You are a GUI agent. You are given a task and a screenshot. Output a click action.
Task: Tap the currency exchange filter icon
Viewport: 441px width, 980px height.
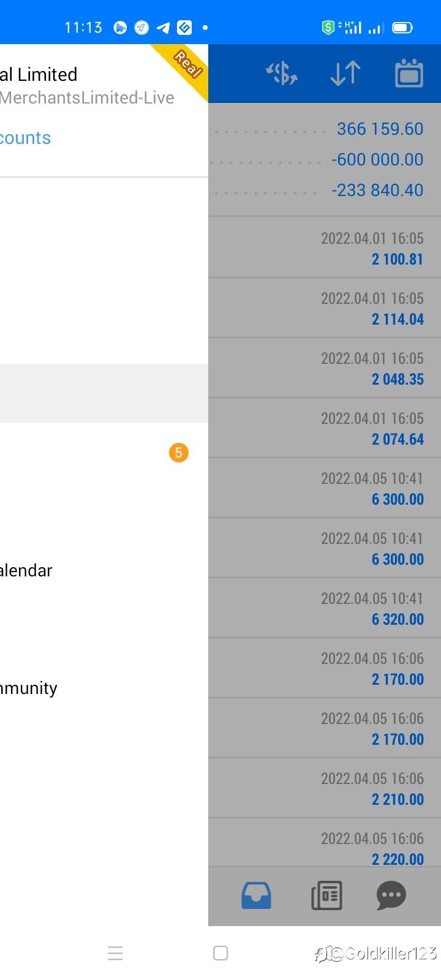pyautogui.click(x=282, y=73)
